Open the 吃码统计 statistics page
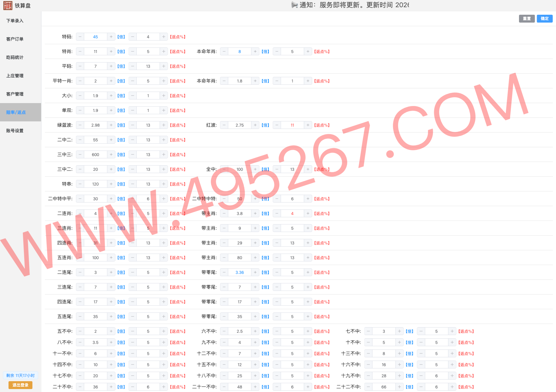556x392 pixels. (x=14, y=57)
